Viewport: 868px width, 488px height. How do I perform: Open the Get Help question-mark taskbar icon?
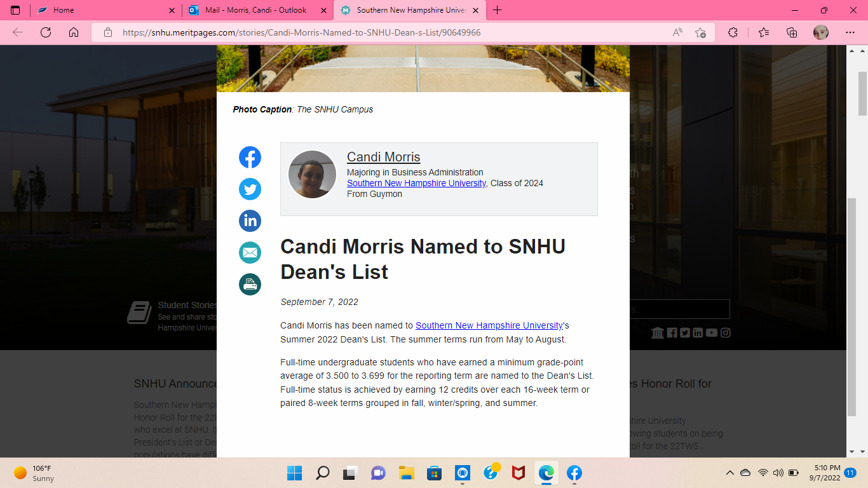[x=491, y=473]
